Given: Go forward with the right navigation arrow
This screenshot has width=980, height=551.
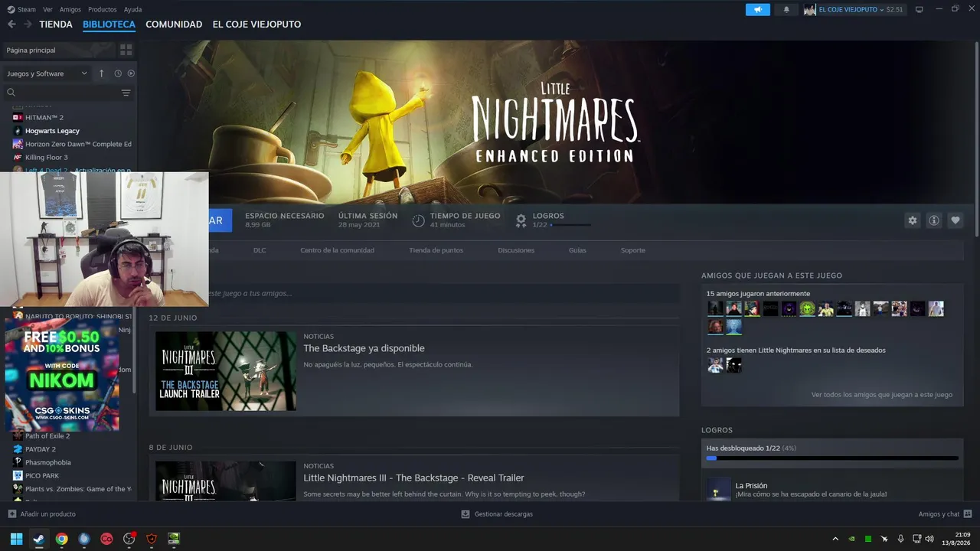Looking at the screenshot, I should tap(28, 24).
